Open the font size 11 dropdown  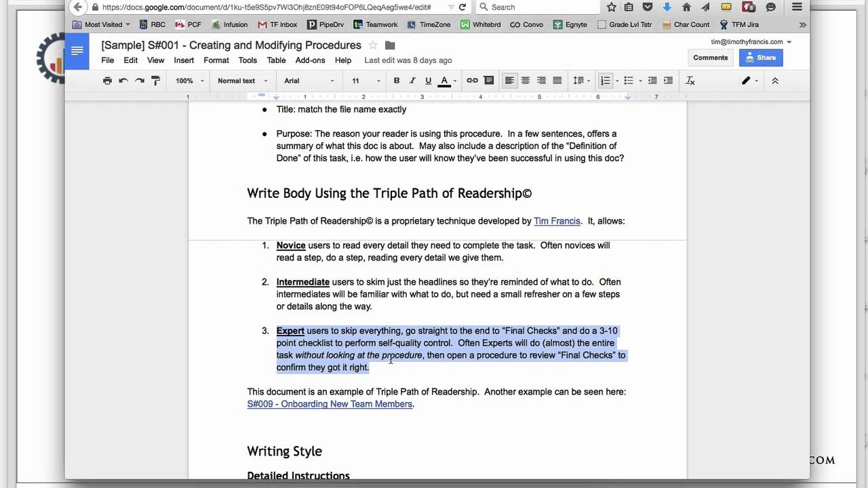coord(366,81)
